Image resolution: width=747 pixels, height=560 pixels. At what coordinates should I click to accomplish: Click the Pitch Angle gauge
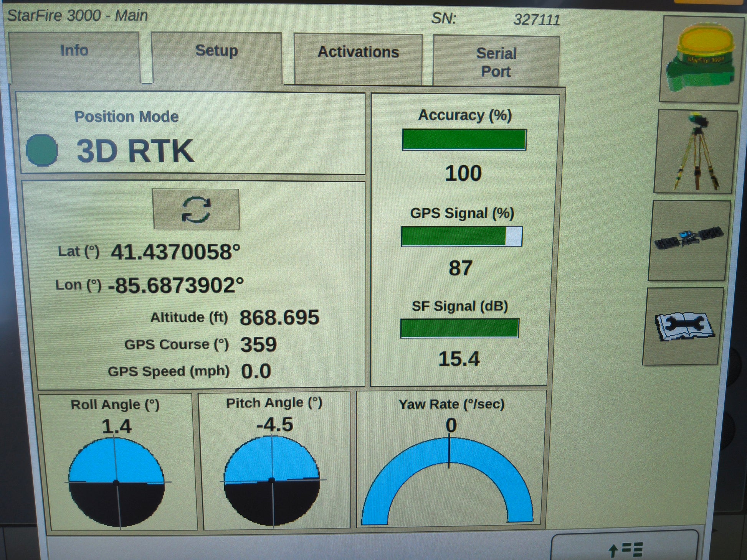[x=272, y=480]
